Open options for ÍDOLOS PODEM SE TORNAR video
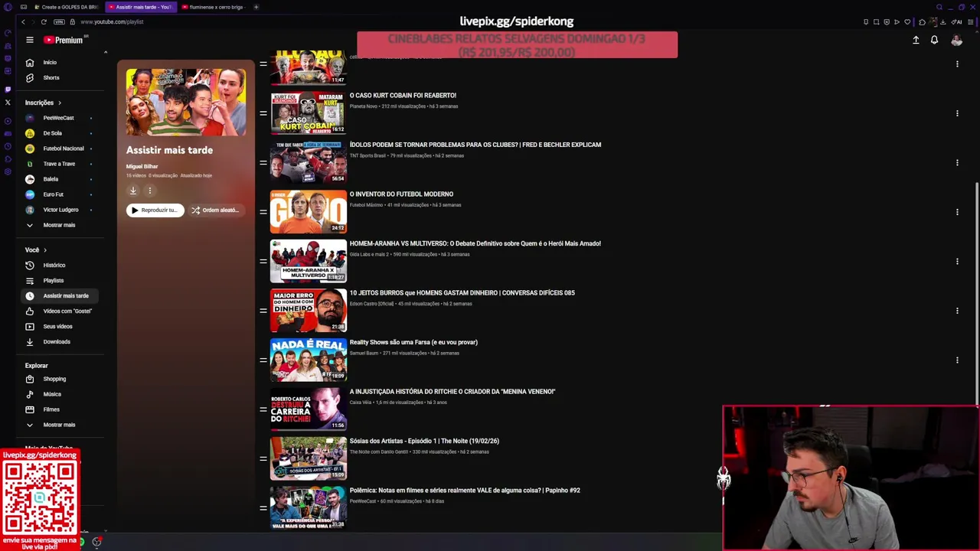This screenshot has height=551, width=980. coord(957,162)
